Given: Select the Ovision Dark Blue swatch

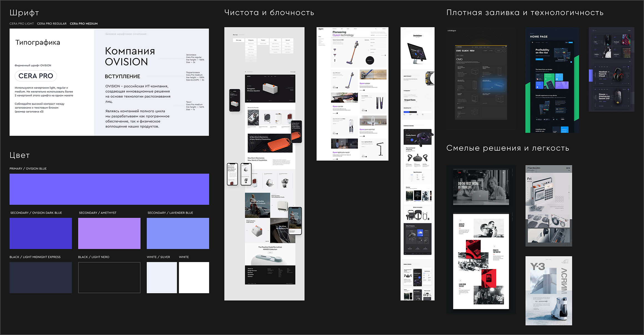Looking at the screenshot, I should tap(41, 233).
